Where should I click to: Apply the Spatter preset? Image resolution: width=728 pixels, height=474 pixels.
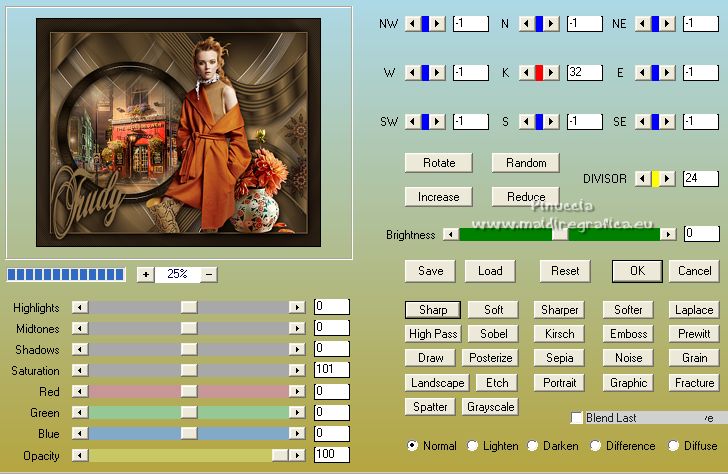pyautogui.click(x=430, y=407)
